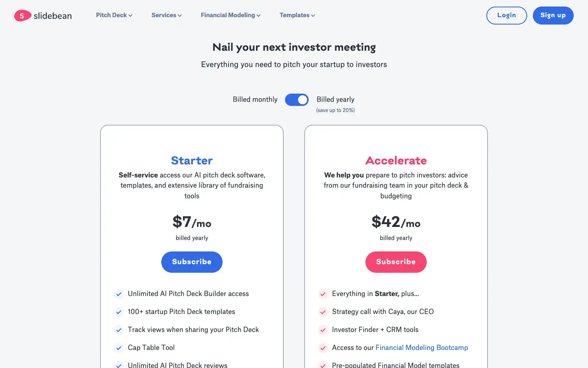The image size is (588, 368).
Task: Select the Billed yearly label
Action: pos(335,99)
